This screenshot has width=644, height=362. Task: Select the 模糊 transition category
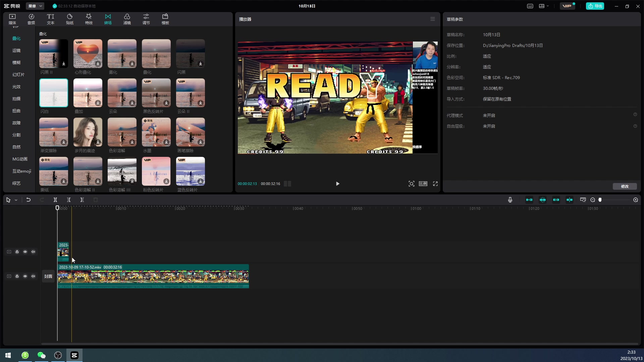point(16,62)
